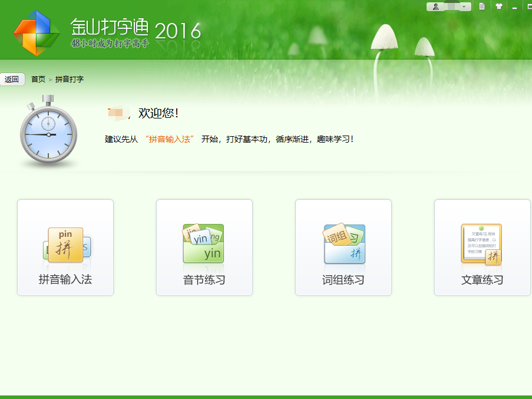532x399 pixels.
Task: Click the 返回 back button
Action: click(x=12, y=80)
